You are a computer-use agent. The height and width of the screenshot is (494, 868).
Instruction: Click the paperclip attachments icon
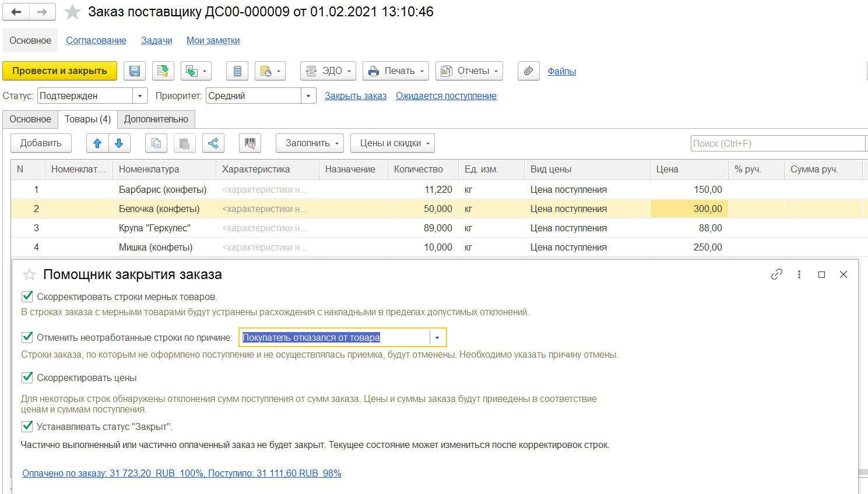click(x=528, y=71)
